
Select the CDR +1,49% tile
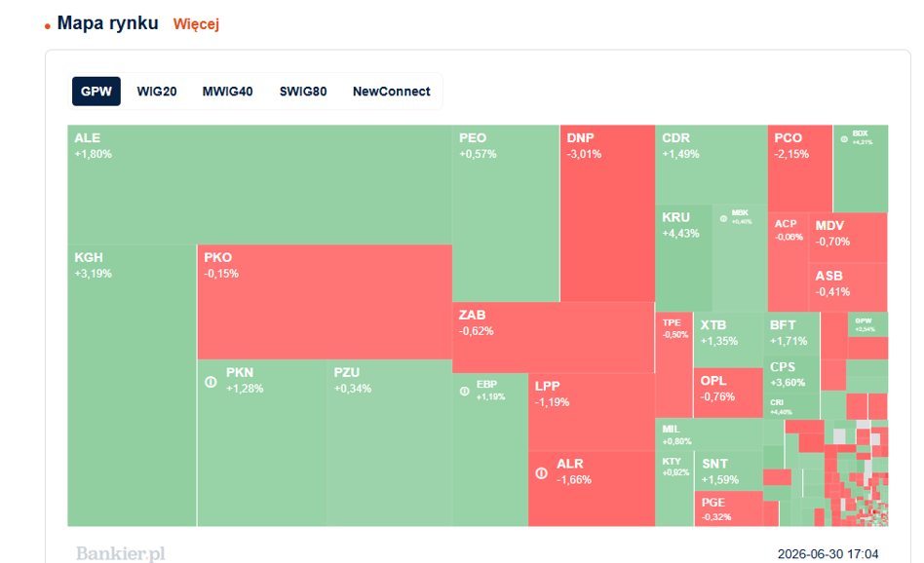pos(712,165)
